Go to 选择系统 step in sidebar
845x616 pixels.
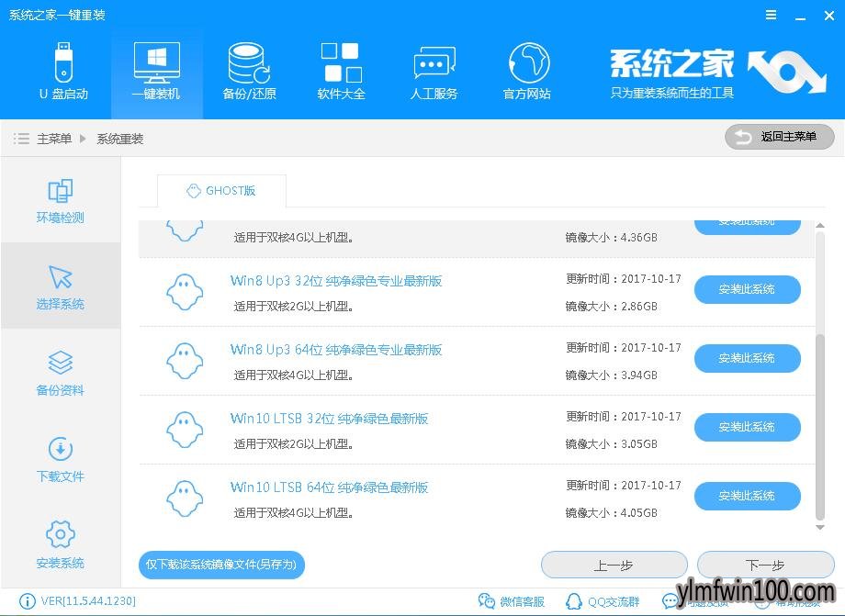click(x=60, y=286)
